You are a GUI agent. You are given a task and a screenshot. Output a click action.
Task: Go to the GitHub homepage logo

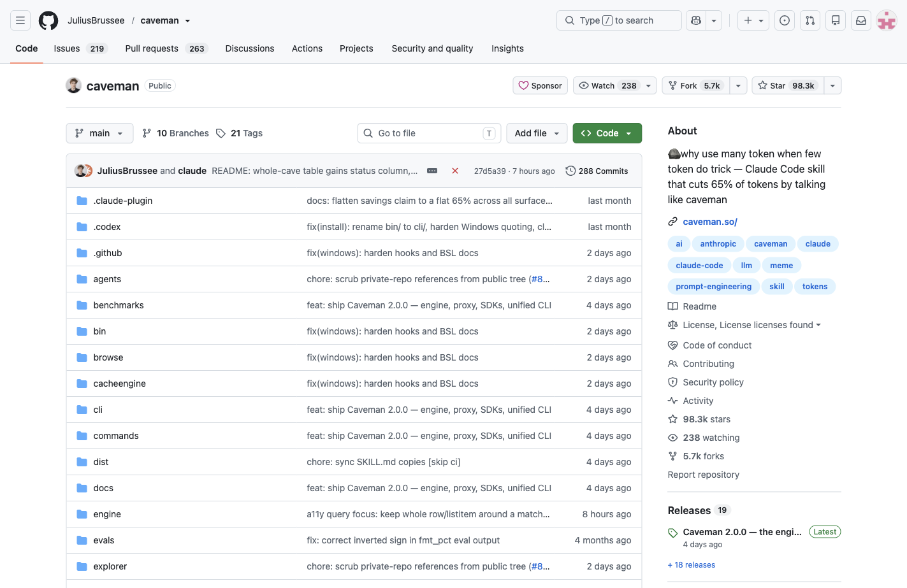(x=48, y=20)
